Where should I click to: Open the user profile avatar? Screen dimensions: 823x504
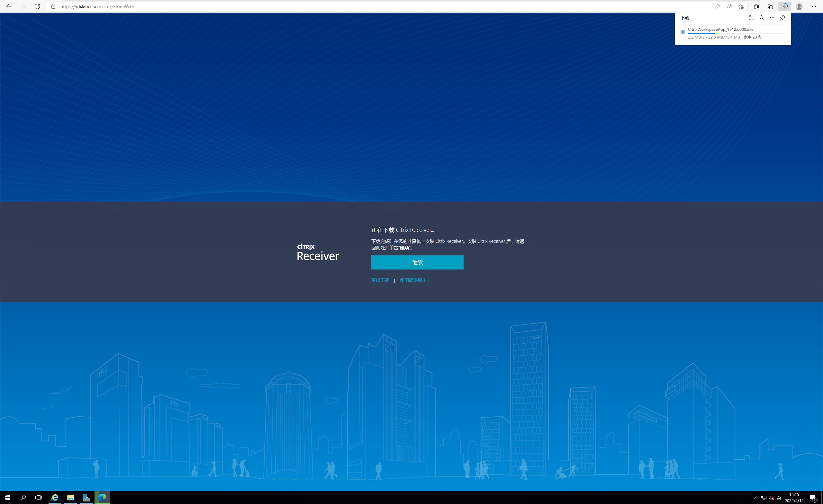[799, 6]
